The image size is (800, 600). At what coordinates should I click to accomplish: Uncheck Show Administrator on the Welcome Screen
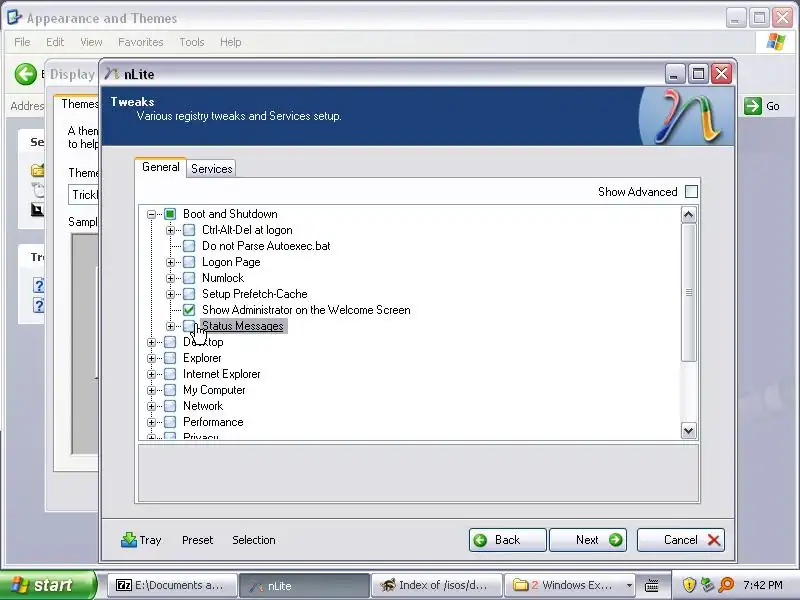click(x=189, y=310)
